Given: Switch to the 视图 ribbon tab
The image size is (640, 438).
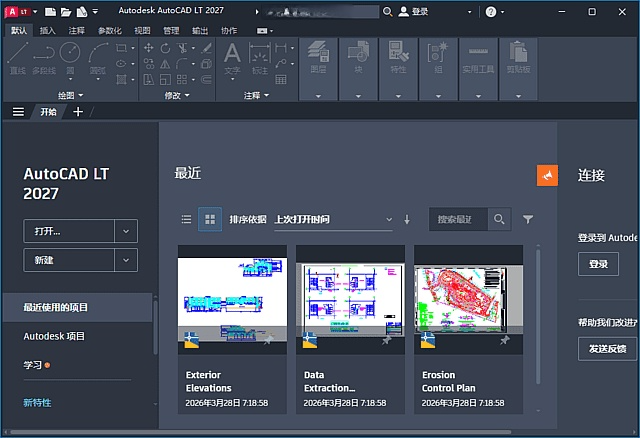Looking at the screenshot, I should pos(143,31).
